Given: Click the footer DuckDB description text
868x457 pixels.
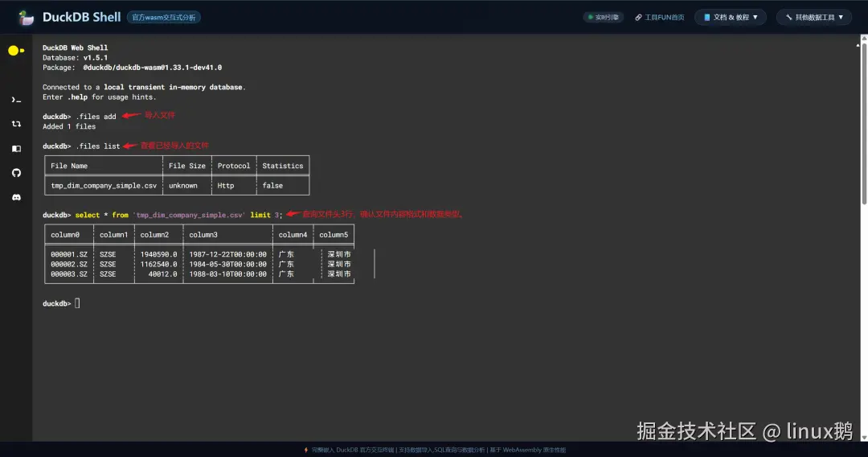Looking at the screenshot, I should pos(439,450).
